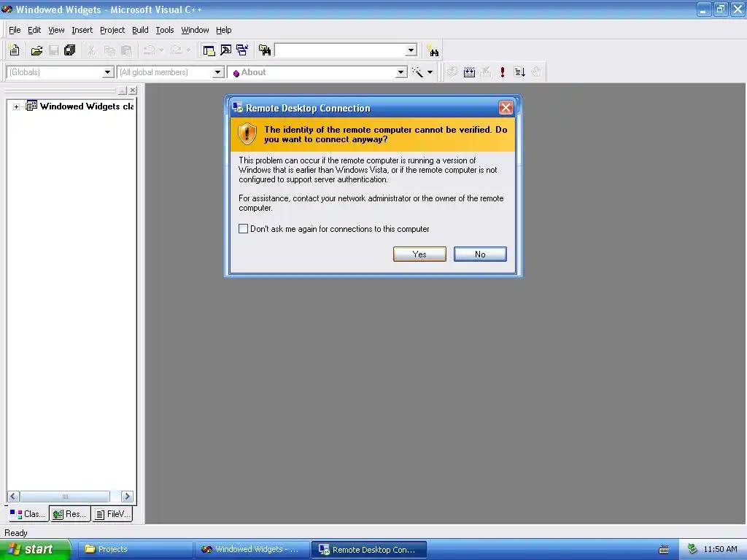Click the yellow warning shield icon

pos(247,134)
